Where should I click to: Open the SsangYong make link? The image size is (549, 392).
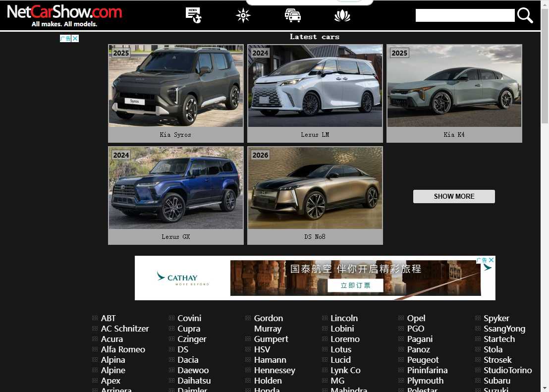[x=504, y=329]
